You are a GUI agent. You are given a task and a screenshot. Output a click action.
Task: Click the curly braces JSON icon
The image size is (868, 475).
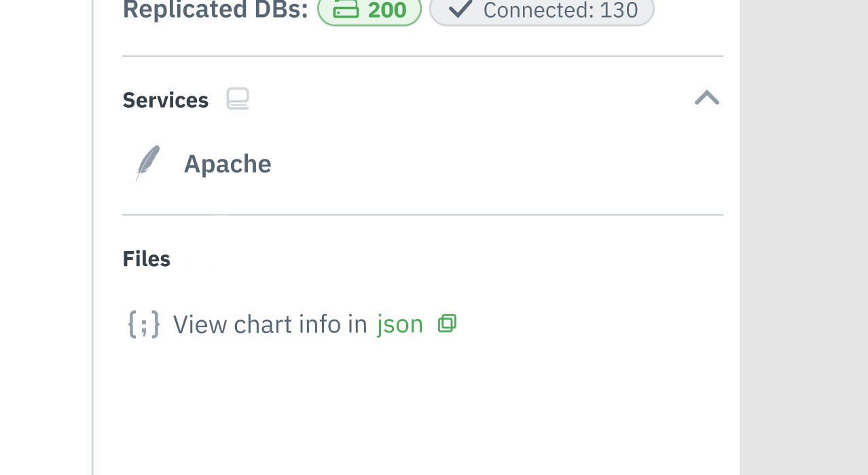click(x=143, y=324)
